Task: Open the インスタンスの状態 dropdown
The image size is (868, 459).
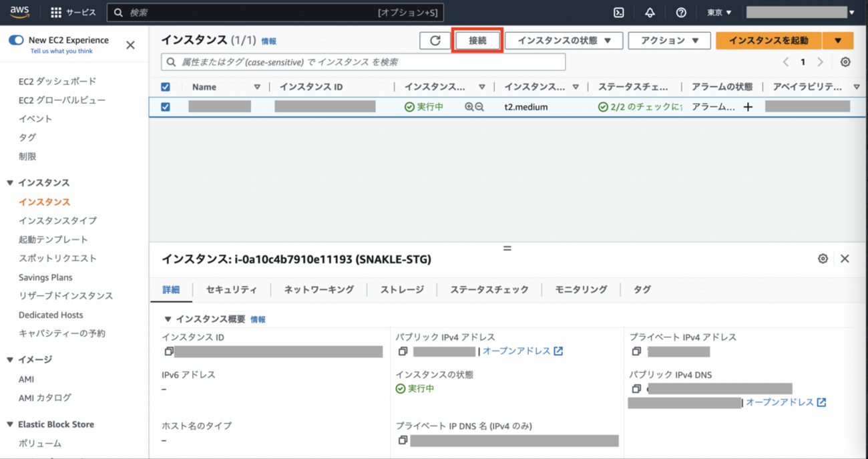Action: pyautogui.click(x=564, y=41)
